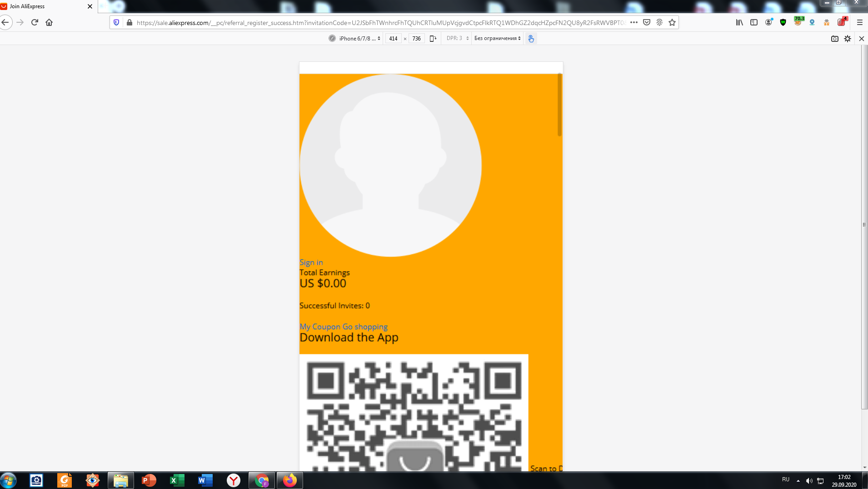The image size is (868, 489).
Task: Open the throttling dropdown Без ограничения
Action: [x=498, y=39]
